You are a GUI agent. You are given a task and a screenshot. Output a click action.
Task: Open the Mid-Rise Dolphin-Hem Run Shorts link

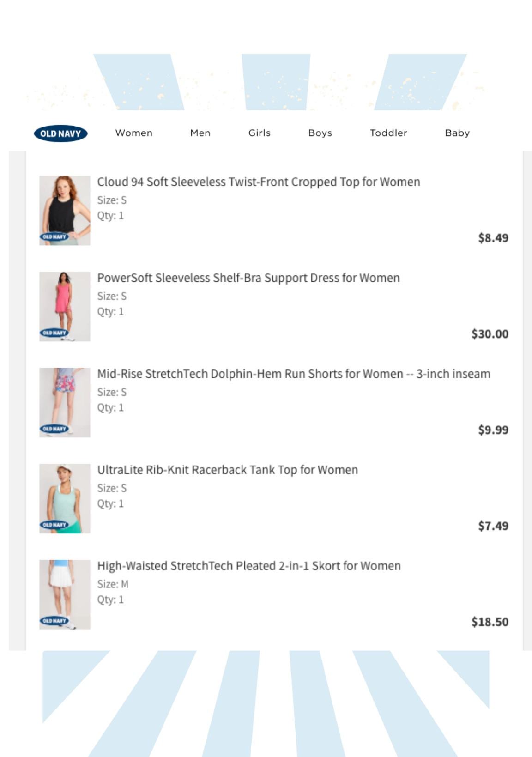point(294,374)
